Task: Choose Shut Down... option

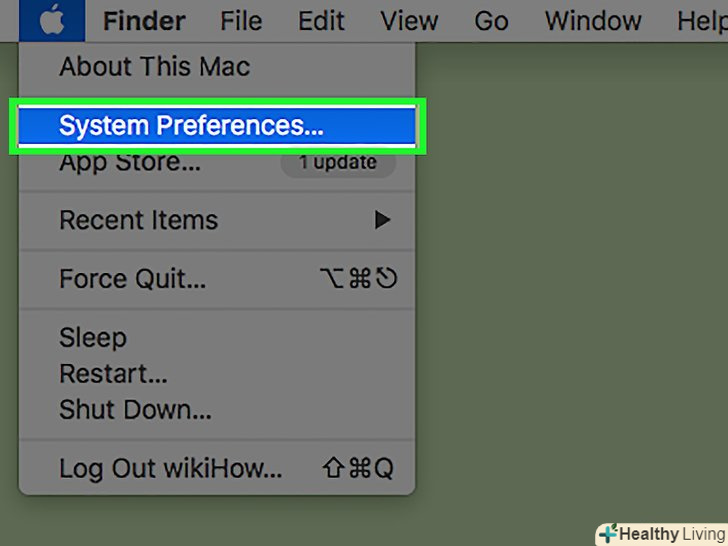Action: coord(135,409)
